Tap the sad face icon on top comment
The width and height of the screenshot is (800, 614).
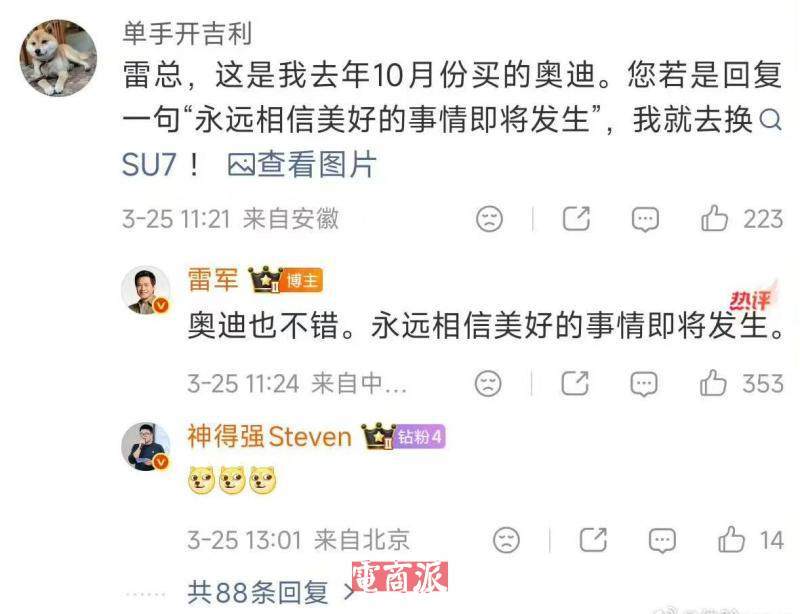[x=489, y=219]
